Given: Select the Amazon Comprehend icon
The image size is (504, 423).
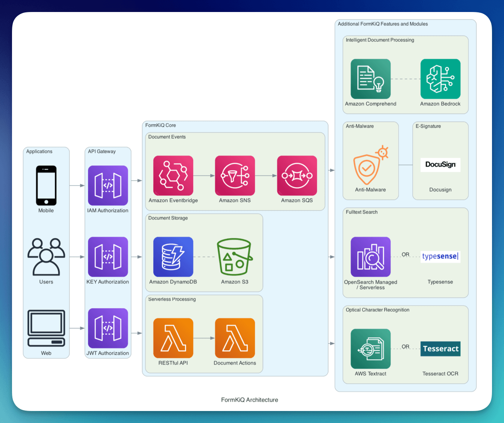Looking at the screenshot, I should coord(370,79).
